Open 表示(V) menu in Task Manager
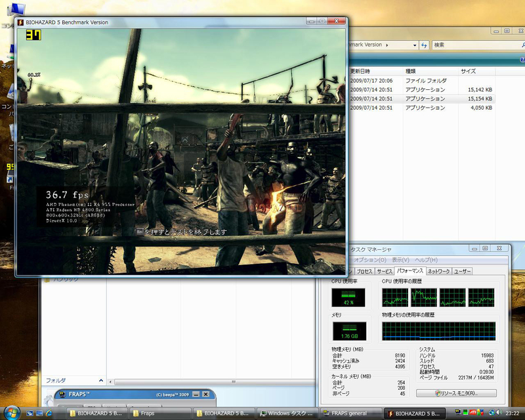 pyautogui.click(x=400, y=260)
